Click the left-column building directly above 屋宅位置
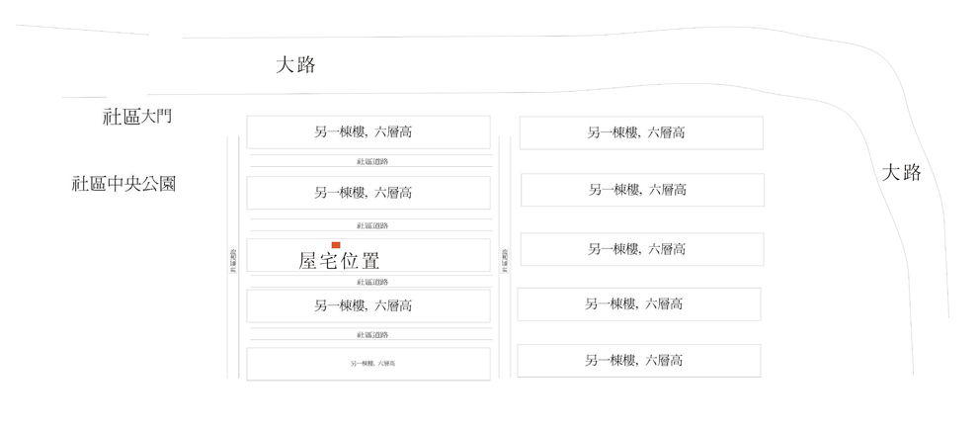980x429 pixels. 367,193
